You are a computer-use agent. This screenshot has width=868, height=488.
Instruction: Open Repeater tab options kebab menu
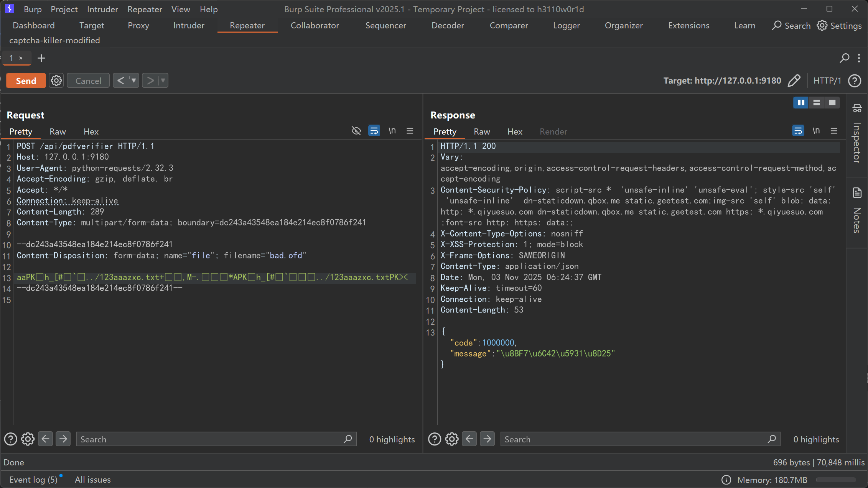859,58
